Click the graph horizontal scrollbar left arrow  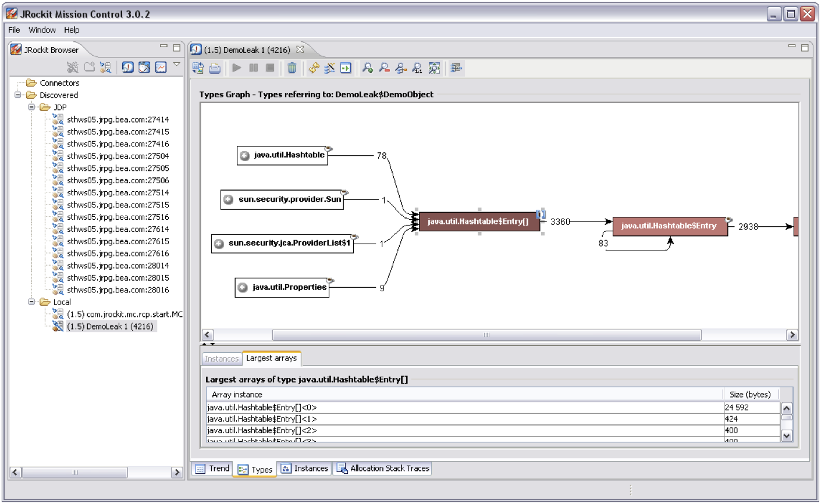tap(208, 335)
